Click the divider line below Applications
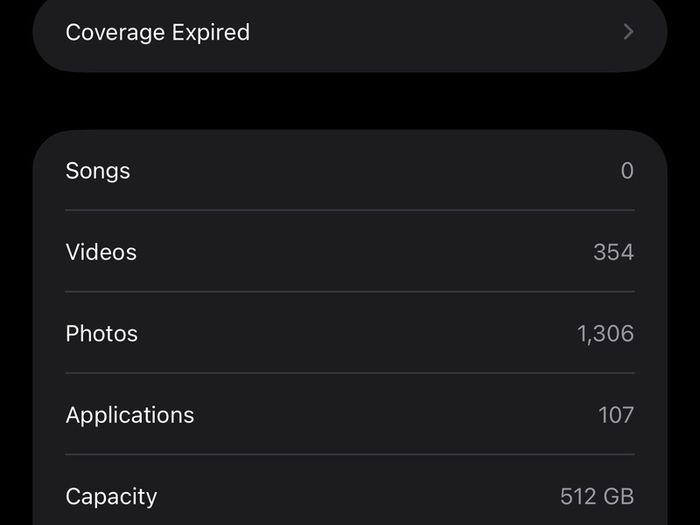 [350, 454]
